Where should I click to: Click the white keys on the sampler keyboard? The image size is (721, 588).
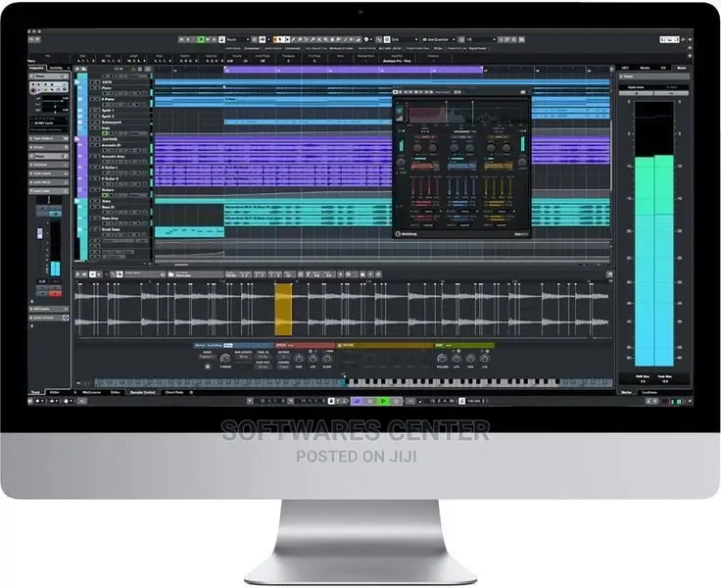point(453,382)
